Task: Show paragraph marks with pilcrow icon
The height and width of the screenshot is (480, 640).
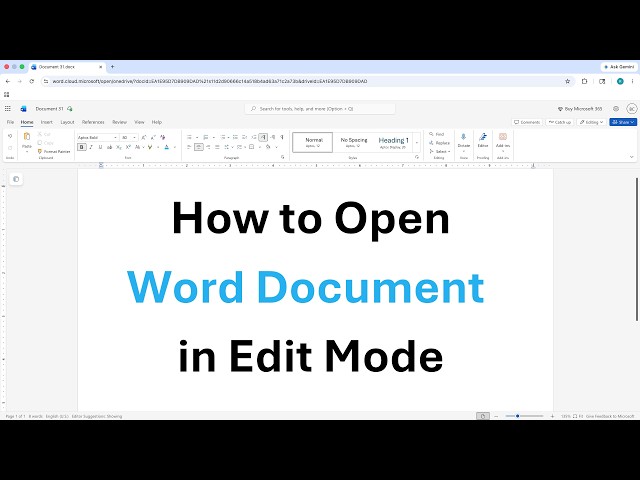Action: tap(282, 138)
